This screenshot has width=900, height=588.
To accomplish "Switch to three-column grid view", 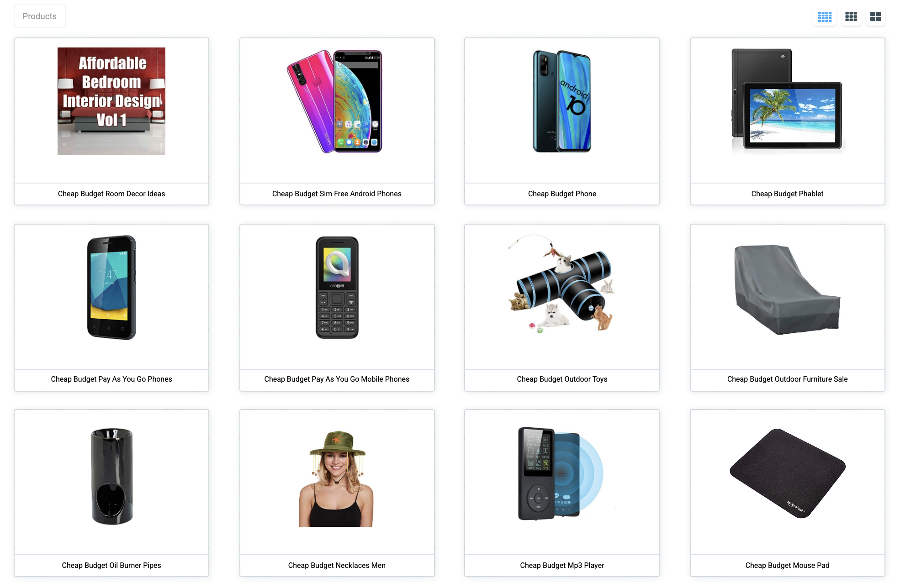I will click(851, 16).
